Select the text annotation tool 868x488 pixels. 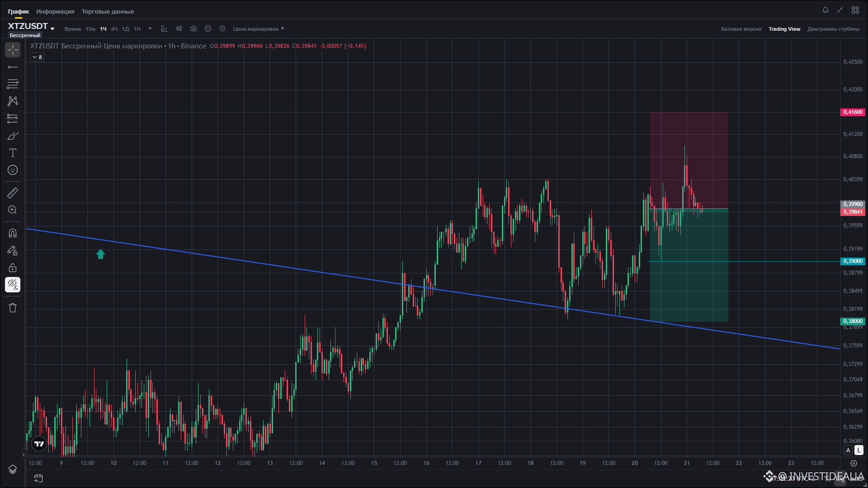pyautogui.click(x=13, y=153)
